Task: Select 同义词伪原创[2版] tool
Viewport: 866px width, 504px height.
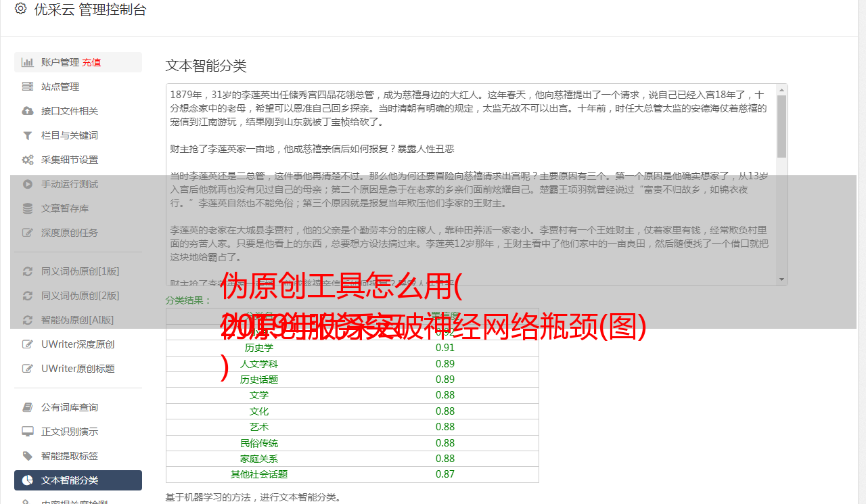Action: [x=78, y=296]
